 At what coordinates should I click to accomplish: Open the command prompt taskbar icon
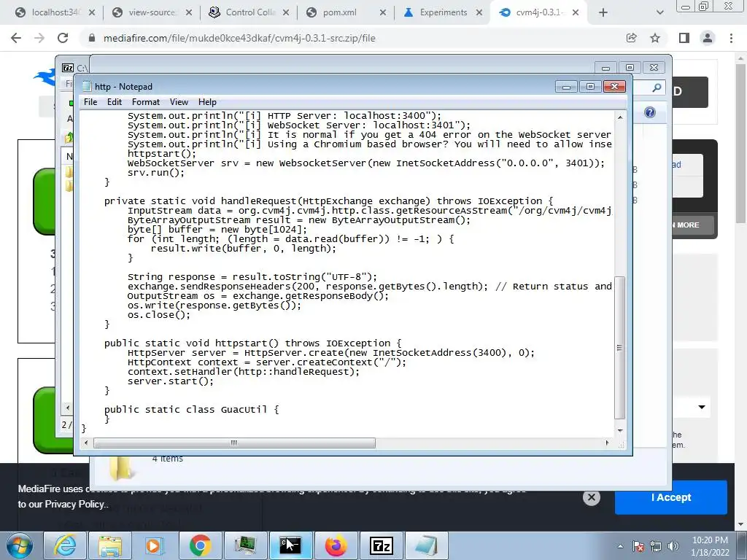pos(290,545)
